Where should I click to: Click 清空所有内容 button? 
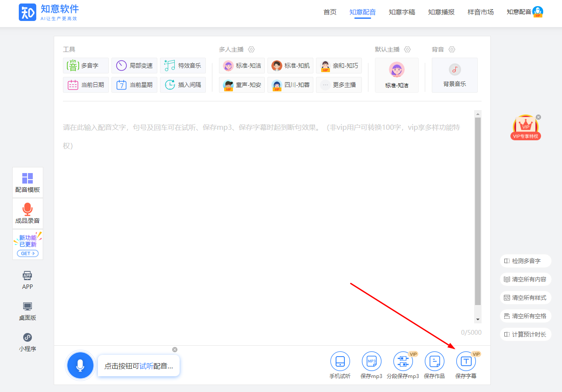(525, 279)
